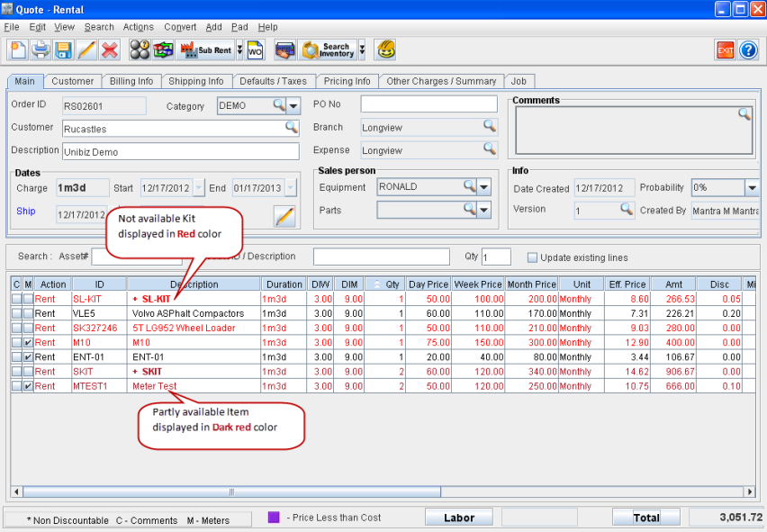Screen dimensions: 767x532
Task: Open the Parts salesperson dropdown arrow
Action: [483, 210]
